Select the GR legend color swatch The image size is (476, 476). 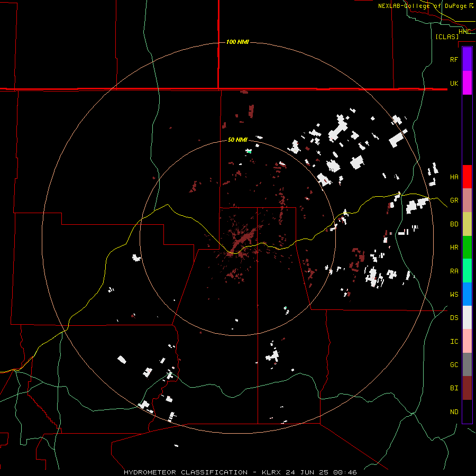click(x=467, y=200)
